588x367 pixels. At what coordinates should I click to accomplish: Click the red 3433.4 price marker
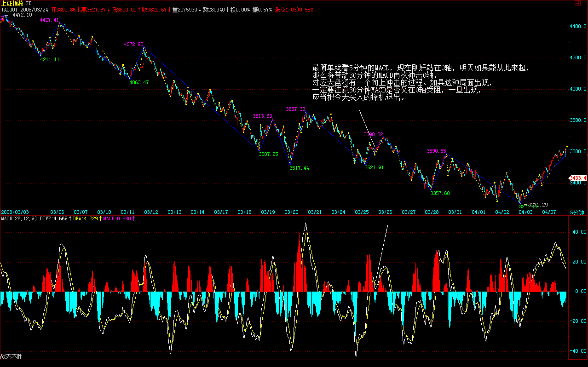click(578, 178)
